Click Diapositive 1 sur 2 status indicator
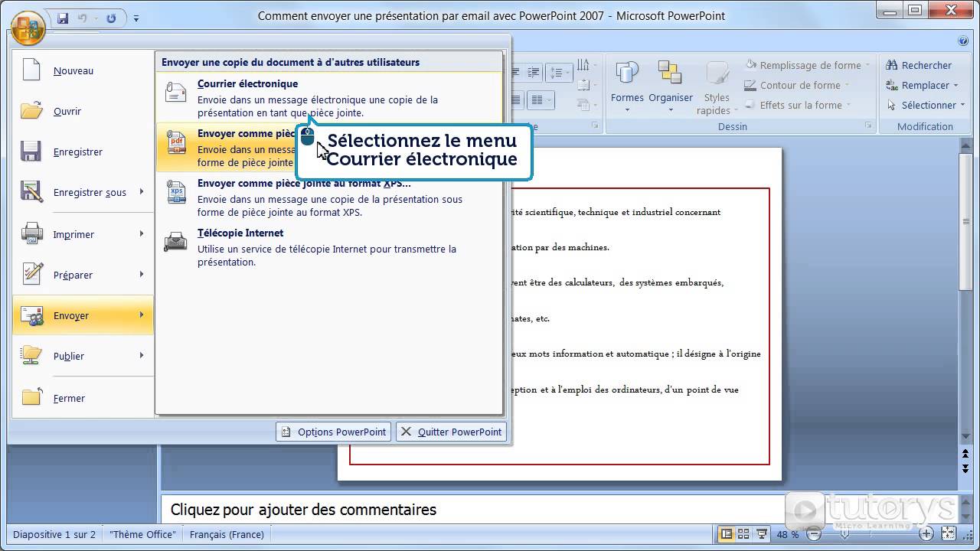This screenshot has width=980, height=551. click(x=54, y=534)
